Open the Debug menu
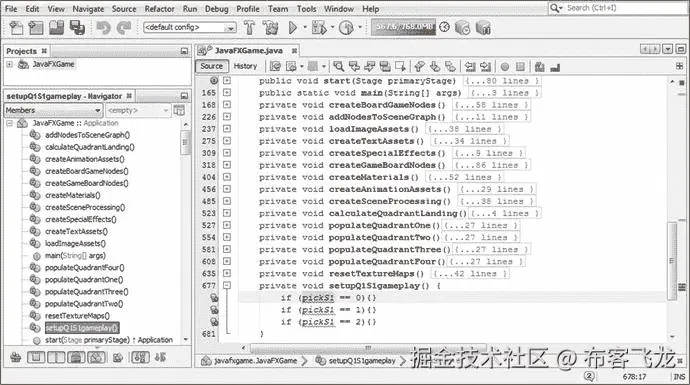Viewport: 690px width, 385px height. [x=217, y=9]
